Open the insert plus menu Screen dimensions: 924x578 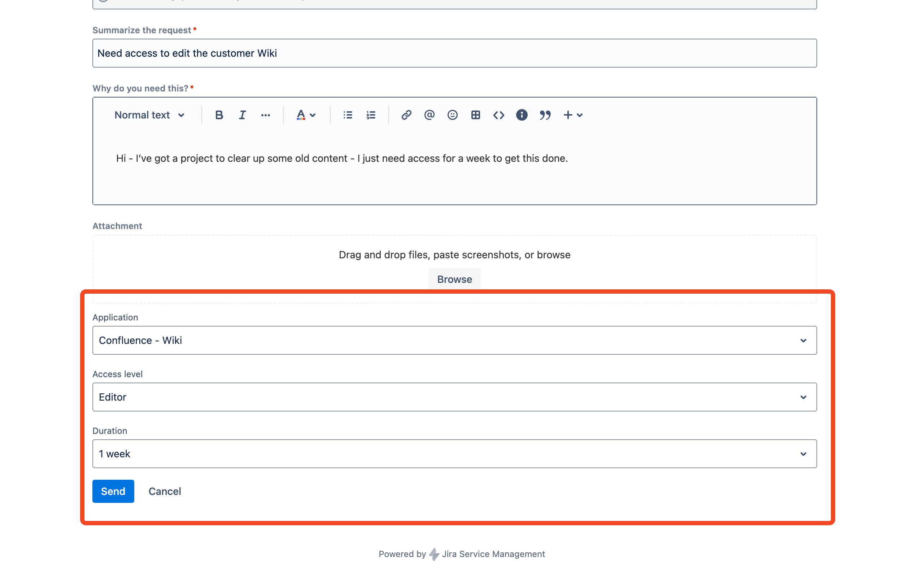[x=573, y=115]
